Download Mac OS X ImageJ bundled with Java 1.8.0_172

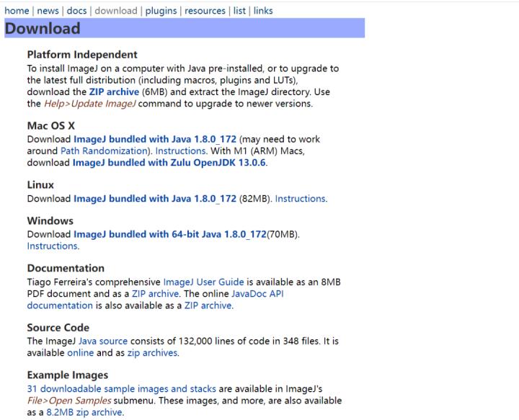[155, 139]
